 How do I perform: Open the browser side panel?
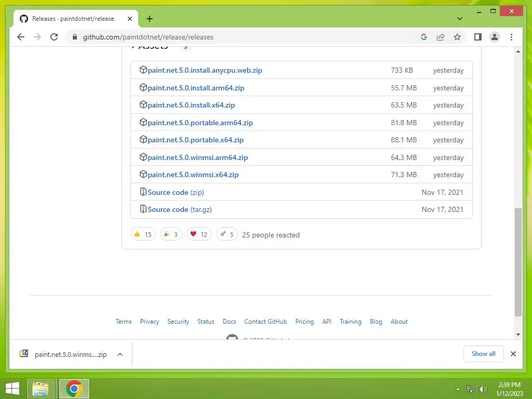478,37
